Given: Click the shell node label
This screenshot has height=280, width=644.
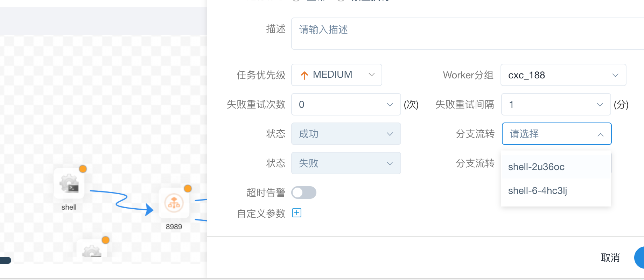Looking at the screenshot, I should (69, 207).
